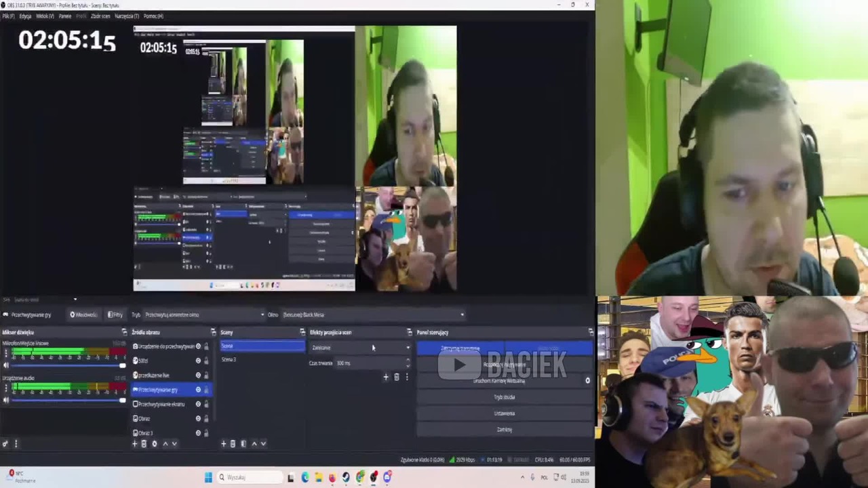This screenshot has height=488, width=868.
Task: Hide the Przechwytywanie gry source
Action: click(198, 390)
